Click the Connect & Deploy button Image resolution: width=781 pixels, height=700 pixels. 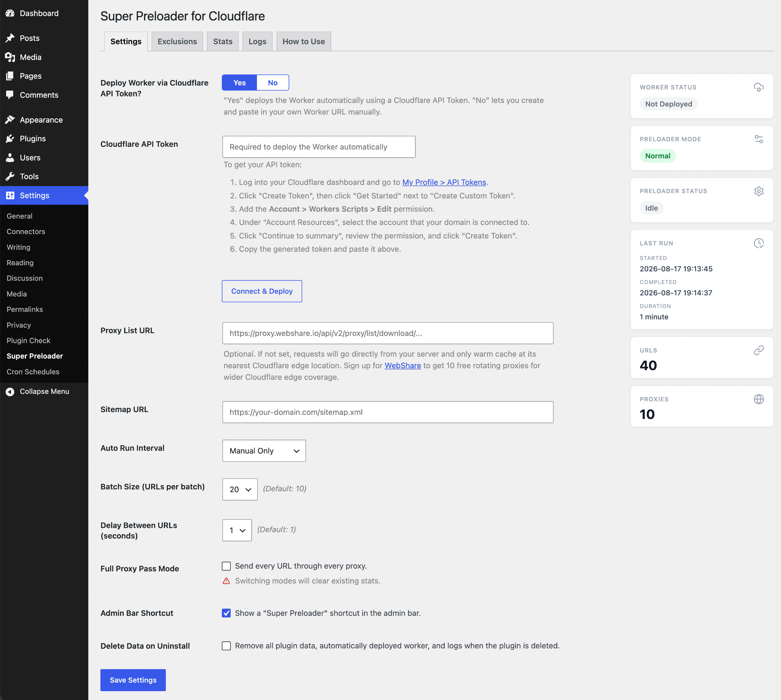point(262,291)
